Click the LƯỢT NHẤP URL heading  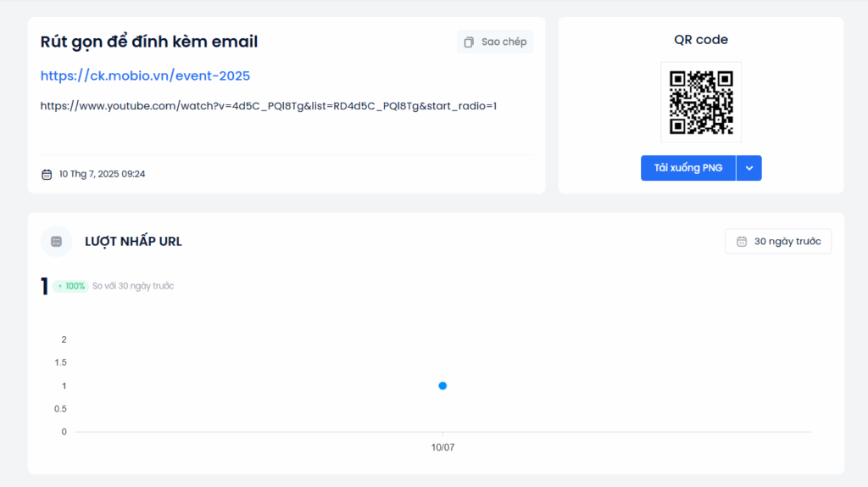point(133,242)
